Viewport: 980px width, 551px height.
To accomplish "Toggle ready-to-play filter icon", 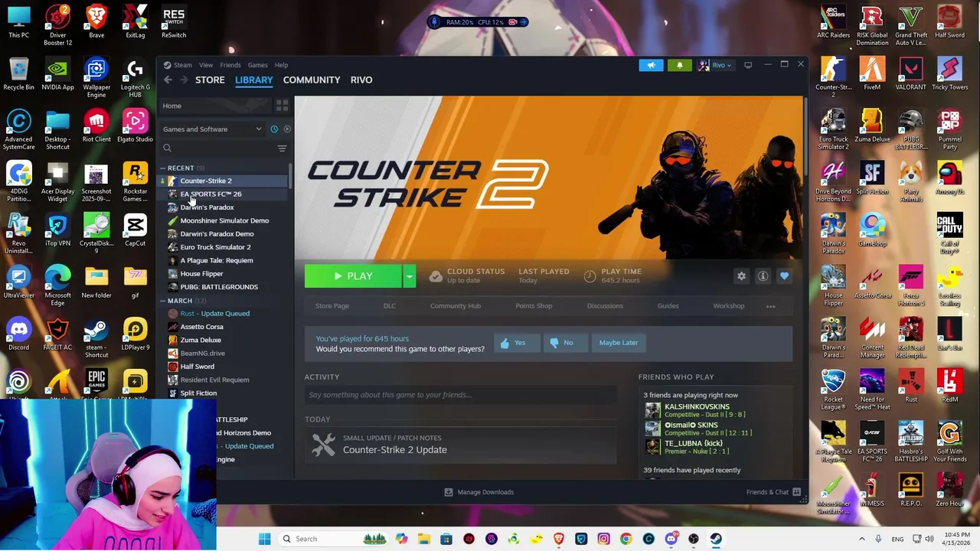I will [286, 129].
